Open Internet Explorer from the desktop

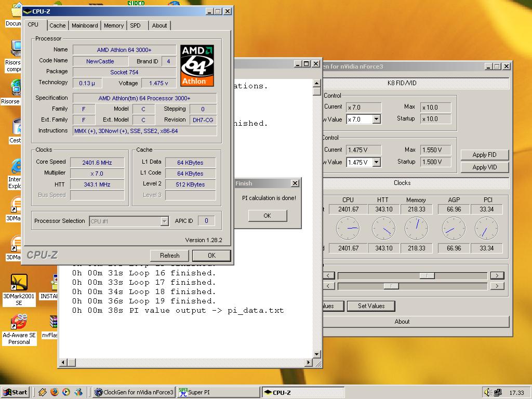pos(16,166)
